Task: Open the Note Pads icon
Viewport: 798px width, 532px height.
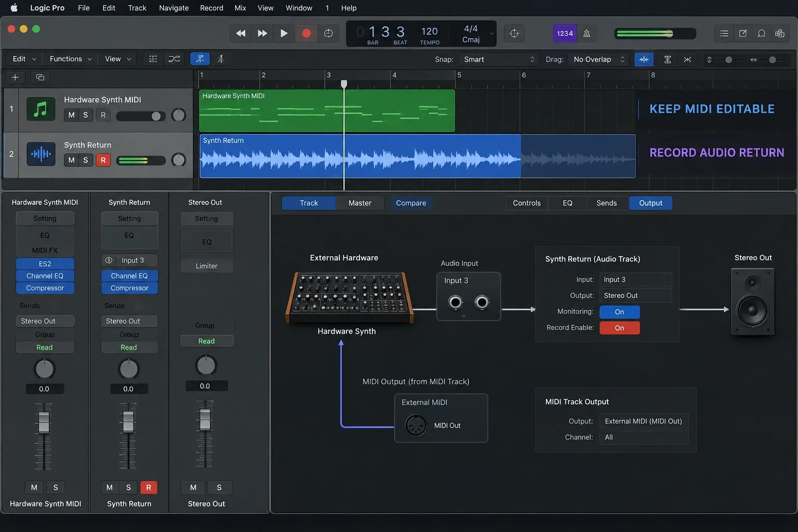Action: pos(743,33)
